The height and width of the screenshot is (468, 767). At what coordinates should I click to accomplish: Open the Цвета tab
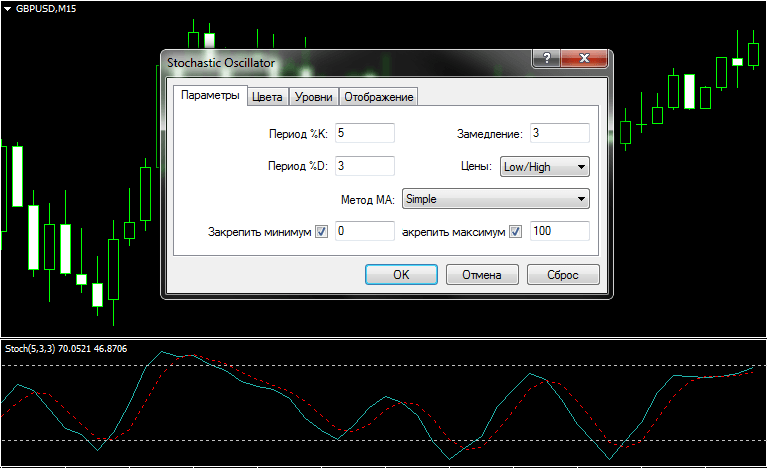(x=267, y=97)
